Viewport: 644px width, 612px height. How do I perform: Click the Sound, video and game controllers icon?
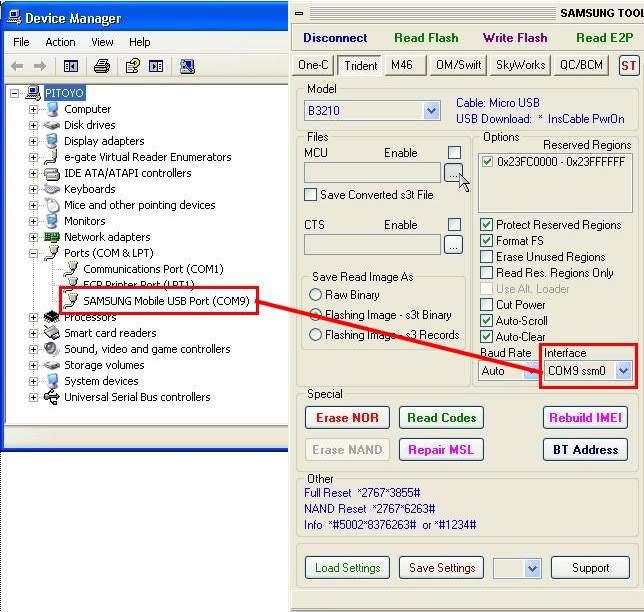pyautogui.click(x=52, y=349)
